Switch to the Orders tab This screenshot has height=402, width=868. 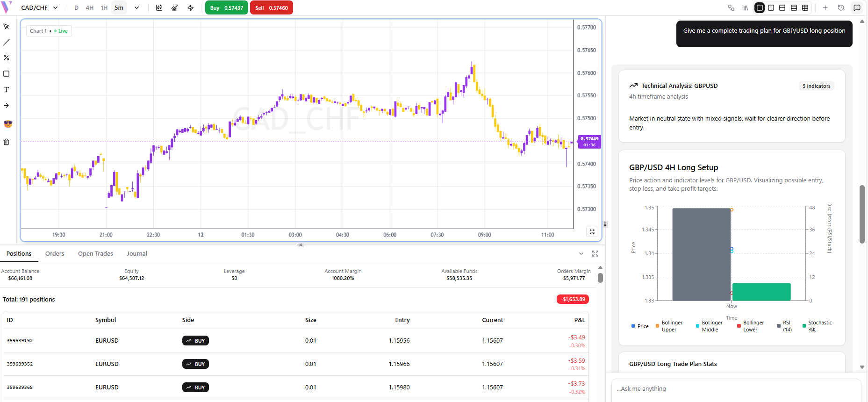[55, 254]
